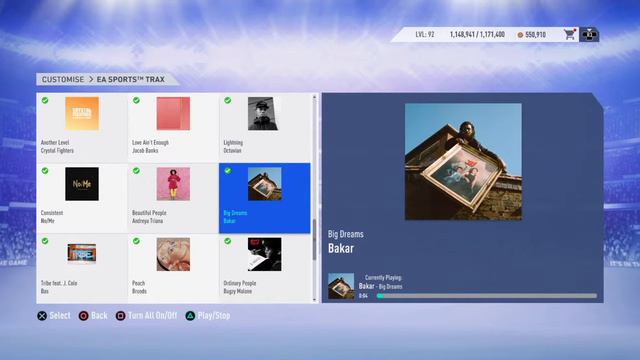The width and height of the screenshot is (640, 360).
Task: Select the Lightning album cover
Action: point(263,113)
